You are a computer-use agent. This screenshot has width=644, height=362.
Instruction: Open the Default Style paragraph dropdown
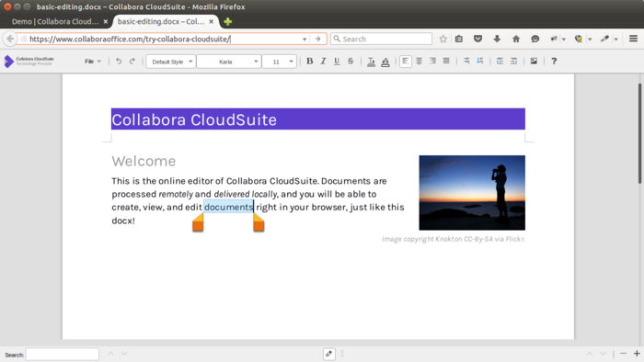[x=171, y=62]
